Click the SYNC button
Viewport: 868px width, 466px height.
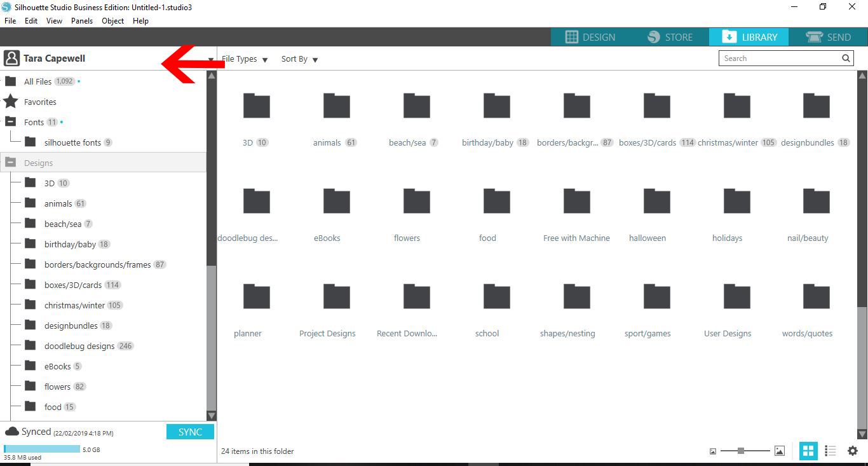(x=190, y=432)
